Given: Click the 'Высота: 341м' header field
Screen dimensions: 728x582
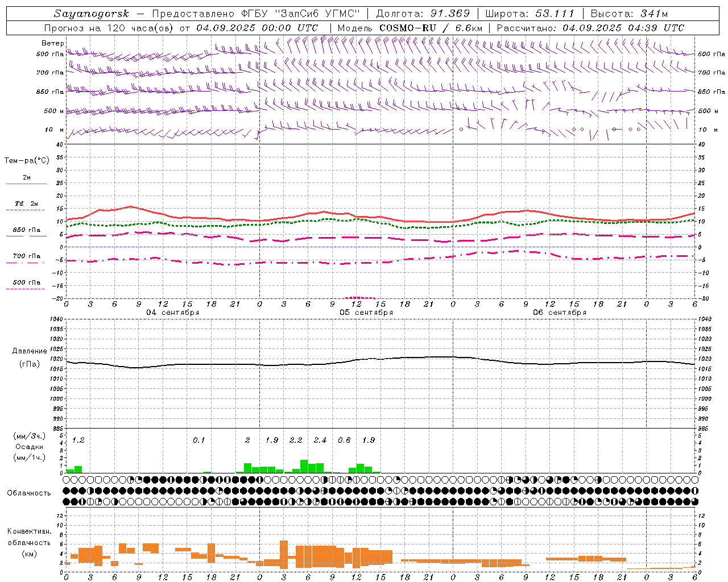Looking at the screenshot, I should pos(630,14).
